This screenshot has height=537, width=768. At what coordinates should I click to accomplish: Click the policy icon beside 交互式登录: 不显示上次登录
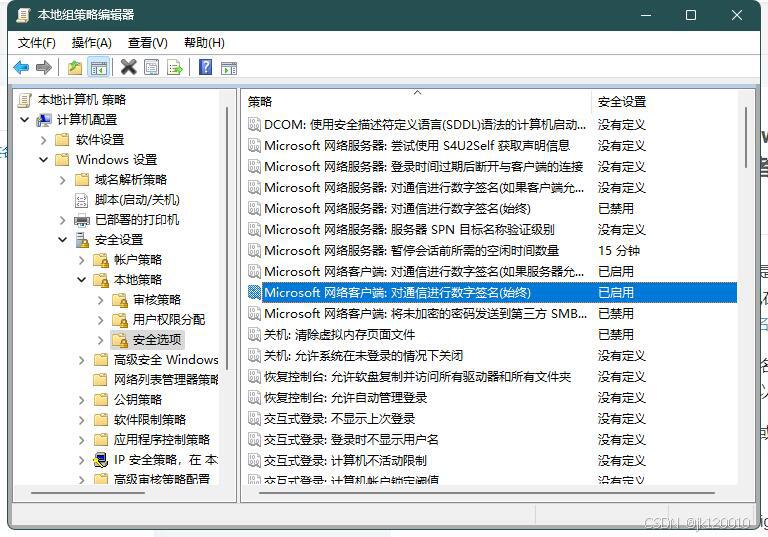254,418
